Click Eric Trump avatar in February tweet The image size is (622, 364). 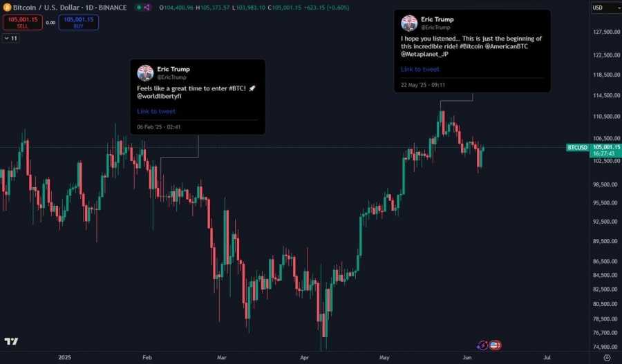click(145, 73)
